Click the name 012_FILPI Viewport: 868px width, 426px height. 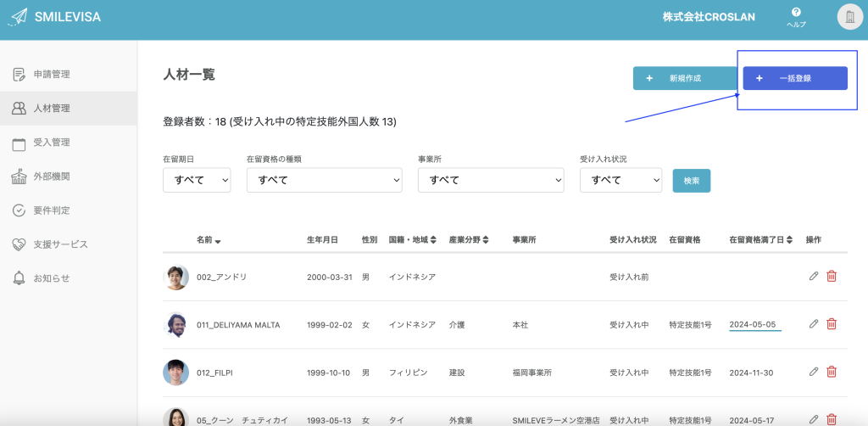[214, 373]
